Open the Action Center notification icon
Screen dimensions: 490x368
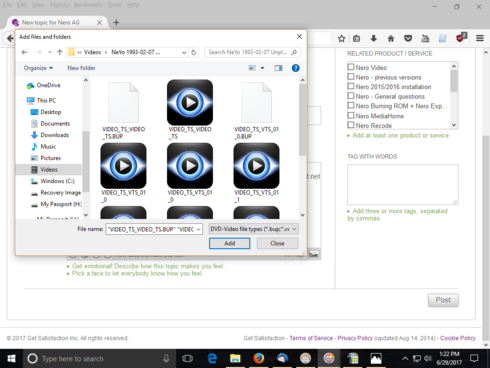[474, 359]
